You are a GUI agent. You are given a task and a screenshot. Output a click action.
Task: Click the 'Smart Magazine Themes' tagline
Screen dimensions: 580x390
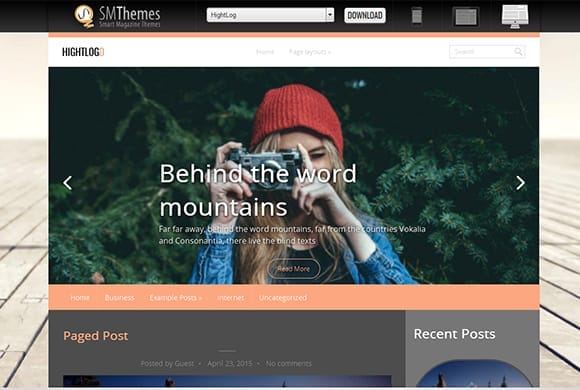click(130, 24)
